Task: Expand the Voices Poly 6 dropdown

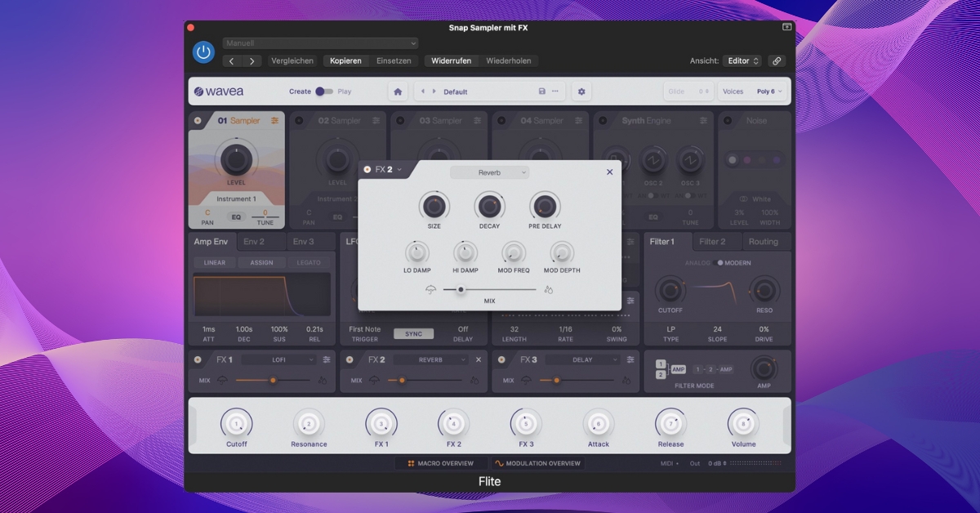Action: (769, 91)
